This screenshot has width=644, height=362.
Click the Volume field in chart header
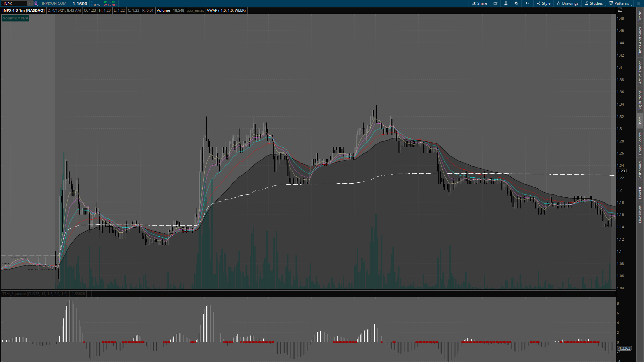tap(163, 10)
